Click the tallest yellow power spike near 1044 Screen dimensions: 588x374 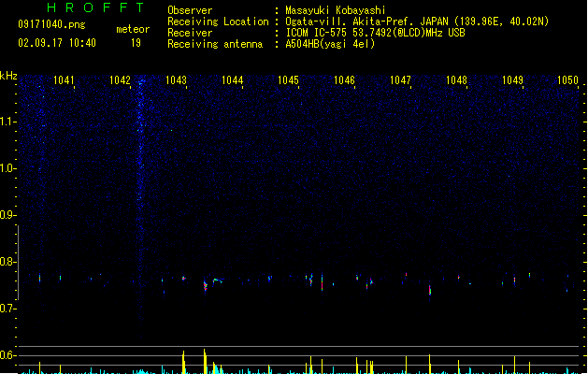205,361
